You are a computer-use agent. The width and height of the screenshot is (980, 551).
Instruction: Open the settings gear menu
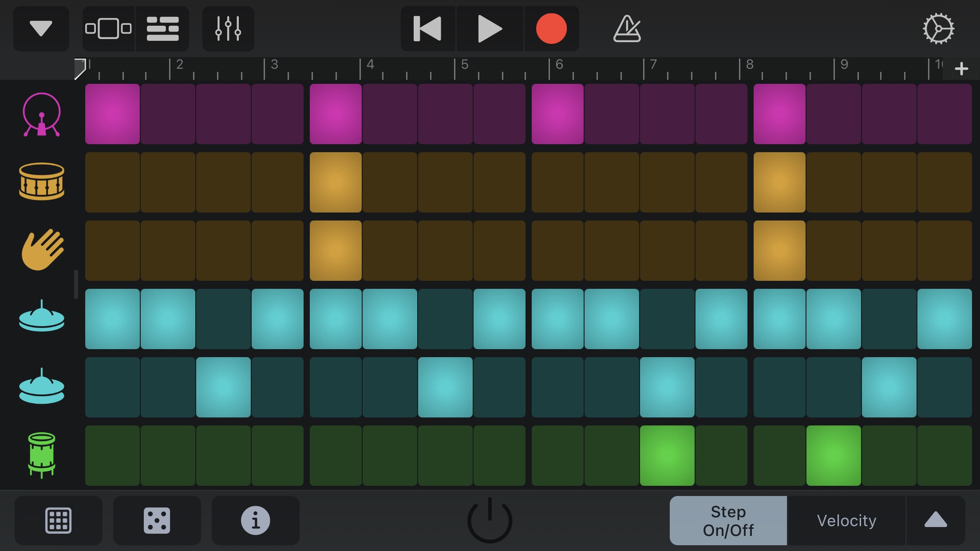pyautogui.click(x=939, y=28)
